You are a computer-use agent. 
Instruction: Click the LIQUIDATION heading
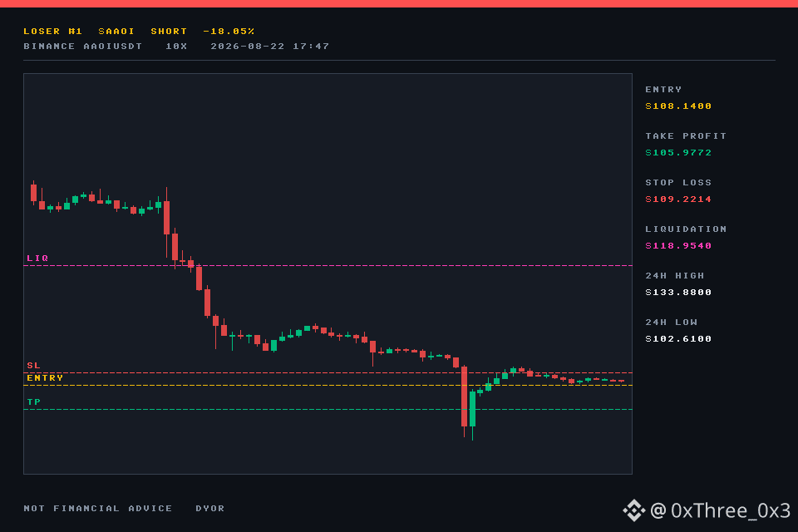coord(686,229)
